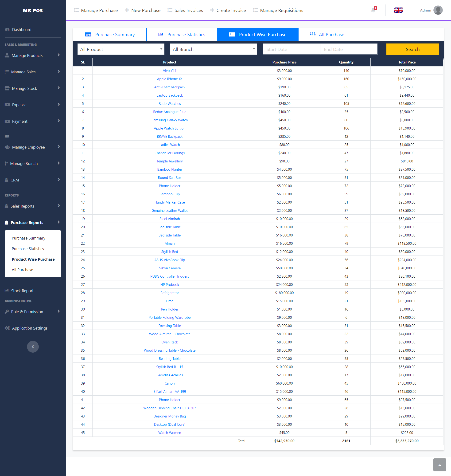
Task: Click the New Purchase plus icon
Action: point(127,10)
